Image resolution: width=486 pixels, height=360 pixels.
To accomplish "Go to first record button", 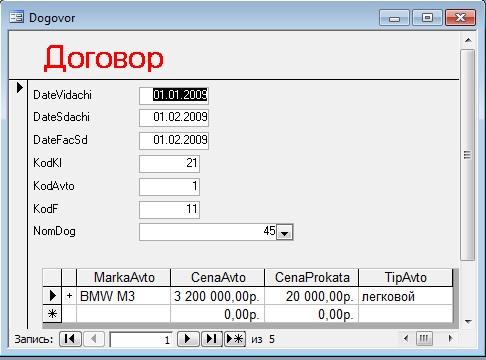I will click(70, 339).
